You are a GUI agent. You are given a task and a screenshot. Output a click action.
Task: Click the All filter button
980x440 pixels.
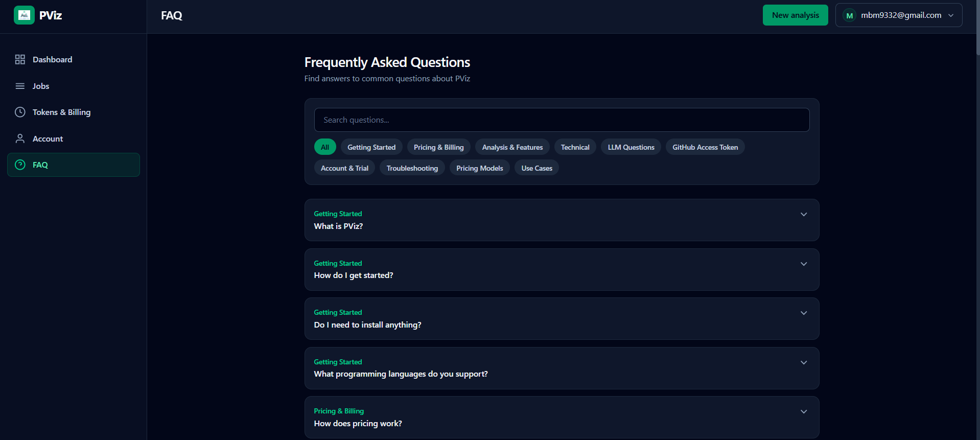(325, 147)
